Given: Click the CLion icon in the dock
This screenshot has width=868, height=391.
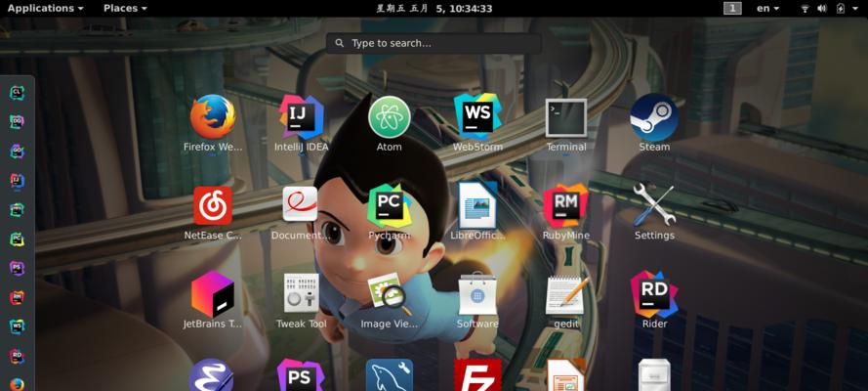Looking at the screenshot, I should 18,93.
